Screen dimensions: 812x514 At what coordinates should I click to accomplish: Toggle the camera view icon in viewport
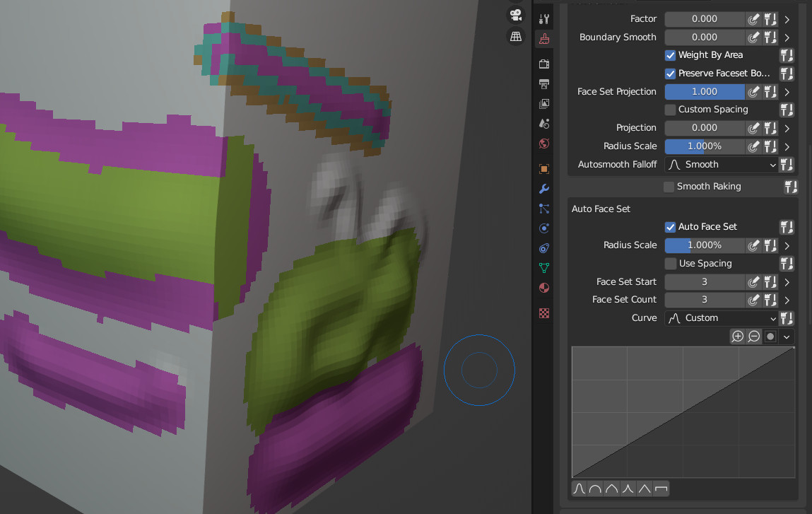516,15
